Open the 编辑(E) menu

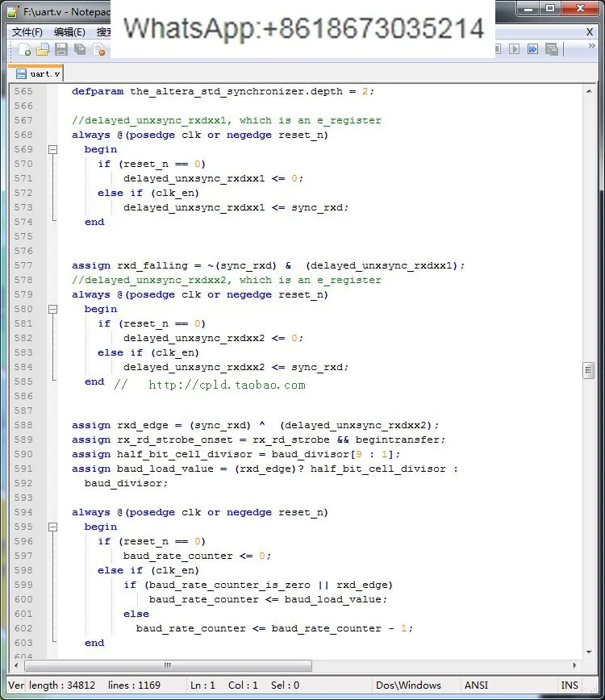(69, 32)
